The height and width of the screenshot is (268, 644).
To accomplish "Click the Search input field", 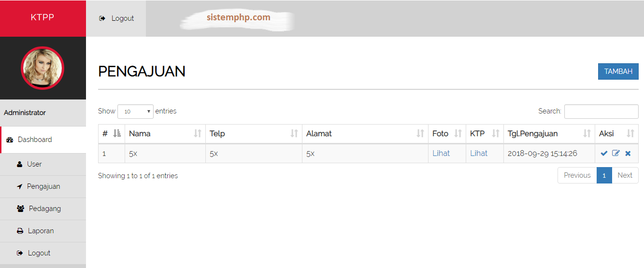I will tap(601, 112).
